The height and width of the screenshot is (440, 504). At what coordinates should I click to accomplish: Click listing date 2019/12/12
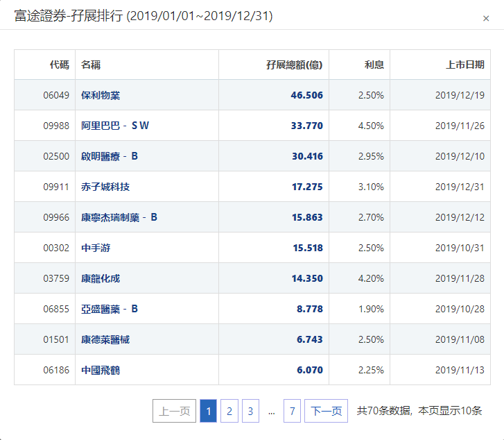pos(460,217)
